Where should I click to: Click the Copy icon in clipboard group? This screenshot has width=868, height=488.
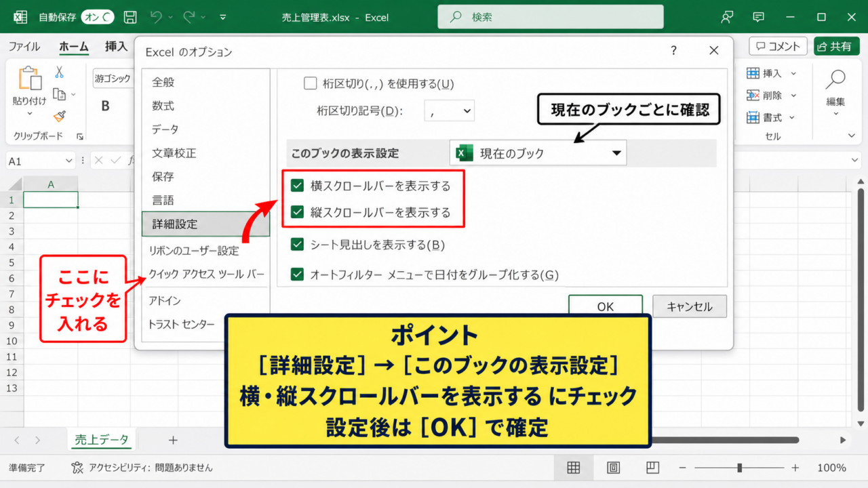[60, 94]
